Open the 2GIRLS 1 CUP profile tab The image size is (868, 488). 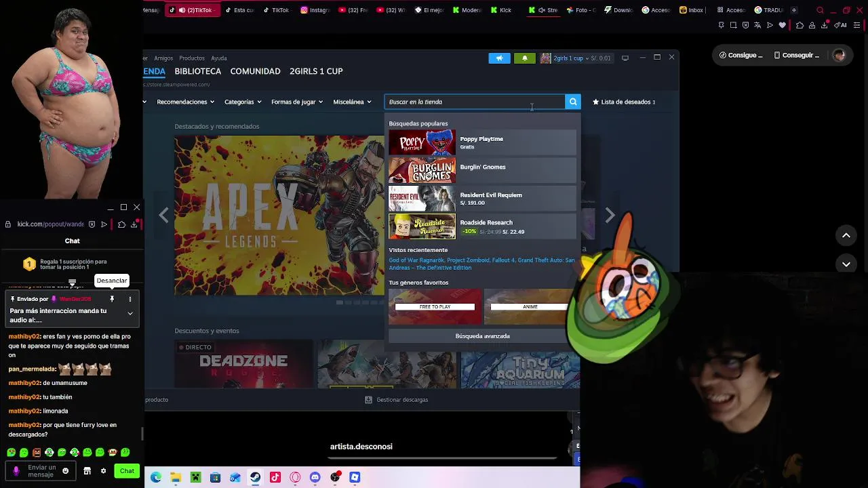pyautogui.click(x=316, y=71)
